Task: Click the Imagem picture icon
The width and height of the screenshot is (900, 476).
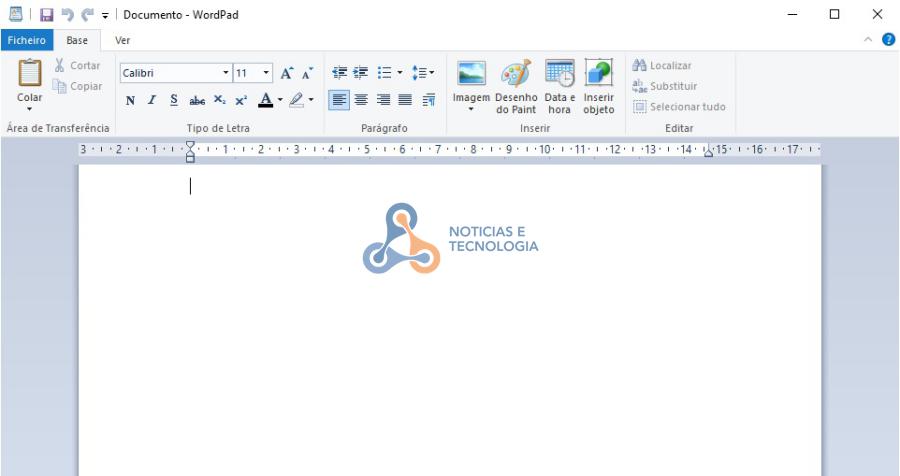Action: (x=471, y=73)
